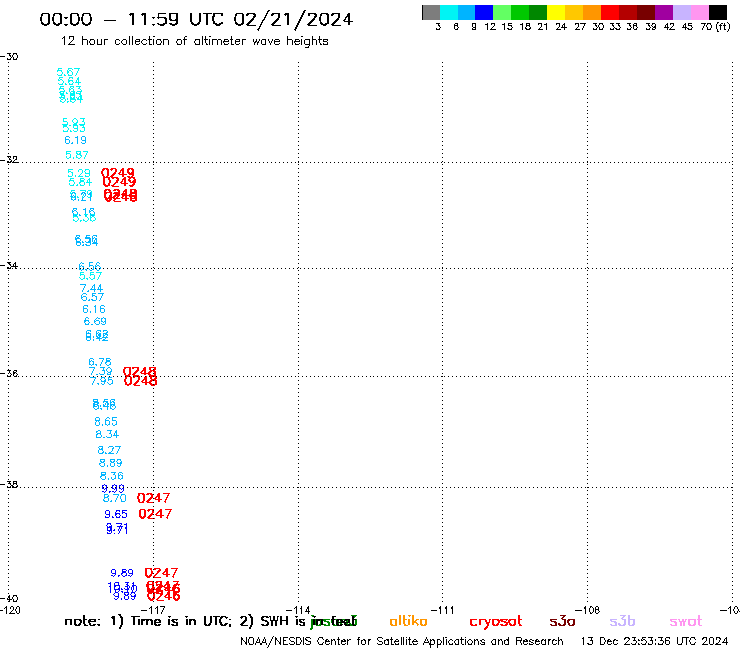Click the gray swatch in the color scale
Screen dimensions: 740x650
431,12
